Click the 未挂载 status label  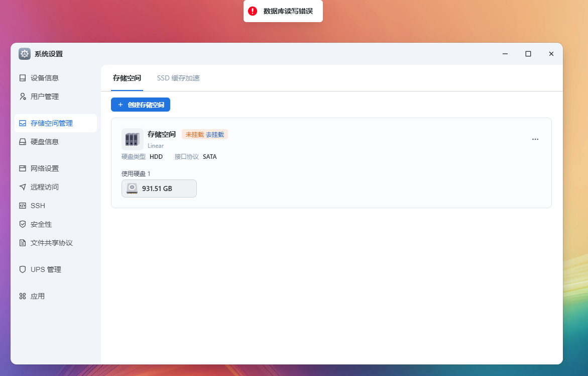point(195,135)
